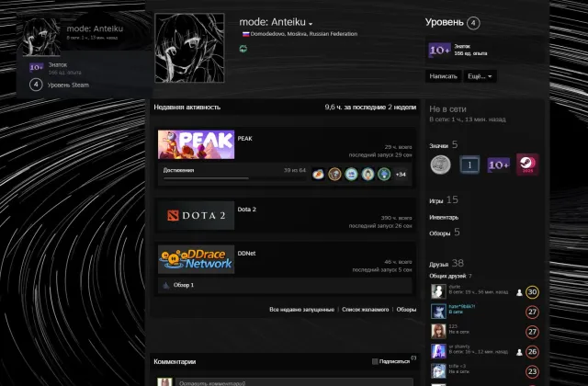Screen dimensions: 588x386
Task: Open Список желаемого link
Action: click(366, 310)
